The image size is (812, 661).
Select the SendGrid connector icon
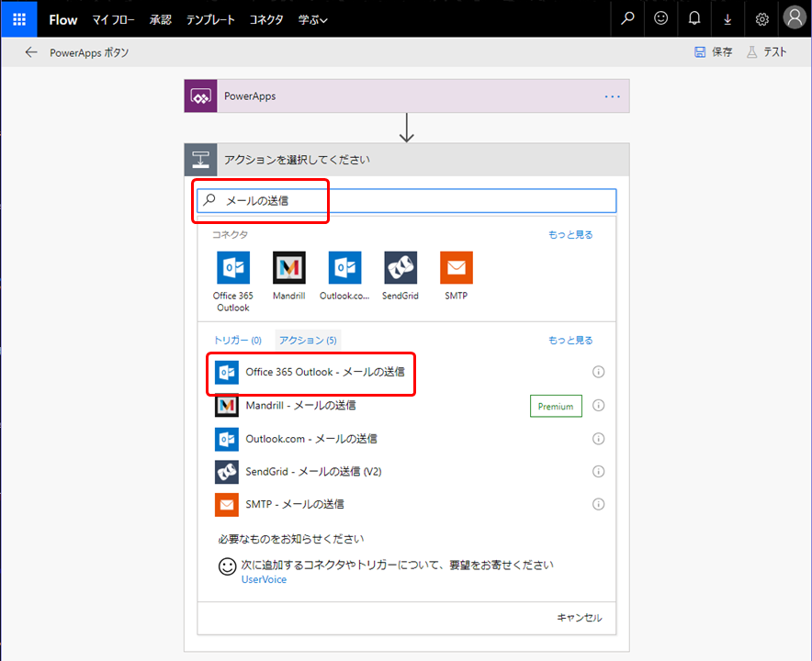(x=400, y=269)
